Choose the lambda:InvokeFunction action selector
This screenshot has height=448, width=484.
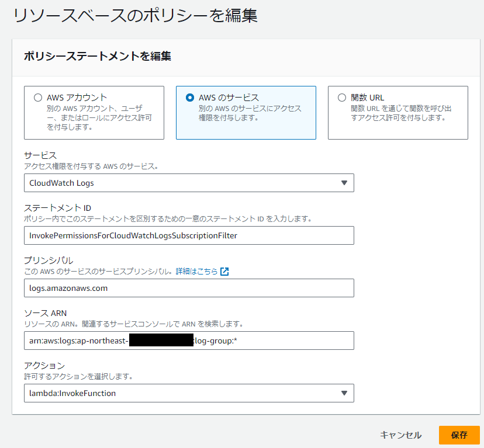[x=190, y=393]
